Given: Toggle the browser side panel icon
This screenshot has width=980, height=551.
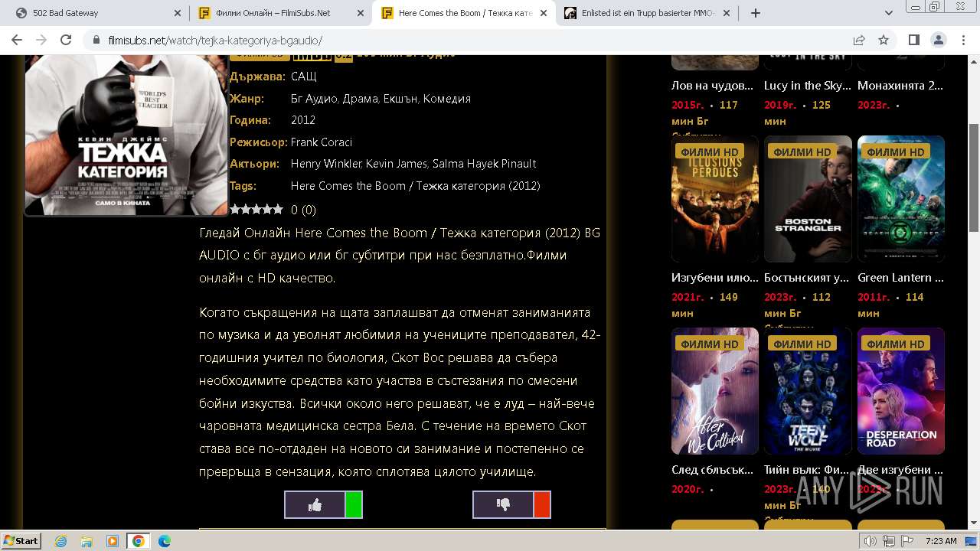Looking at the screenshot, I should 914,40.
